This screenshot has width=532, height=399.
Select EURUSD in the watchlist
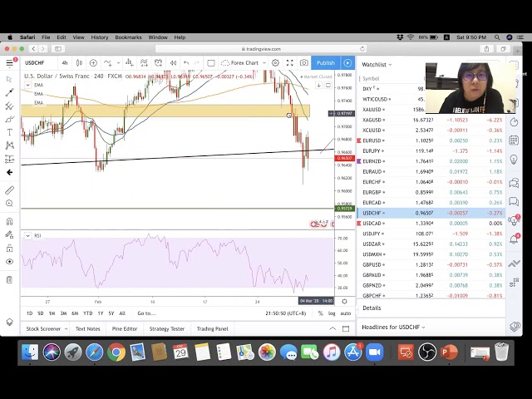coord(373,140)
